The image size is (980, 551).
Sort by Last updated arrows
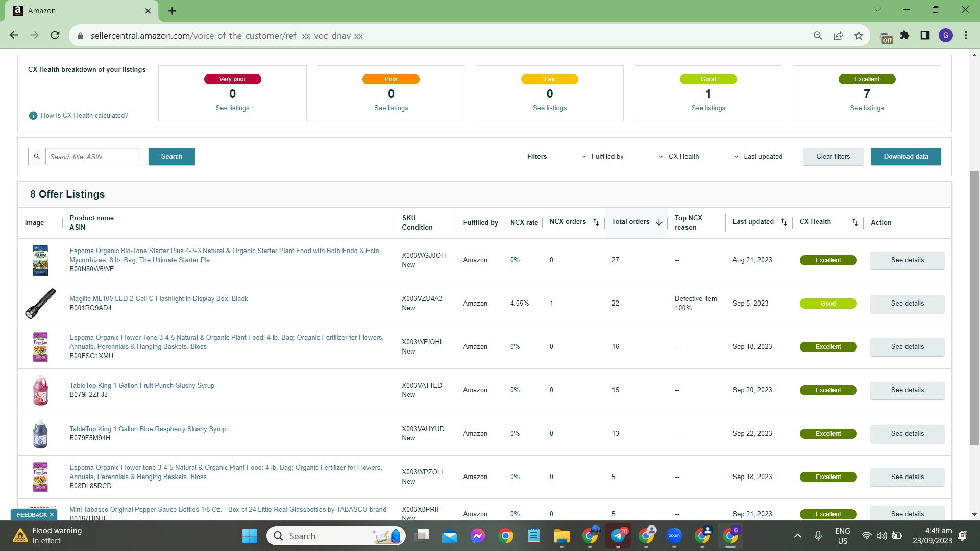pos(784,222)
